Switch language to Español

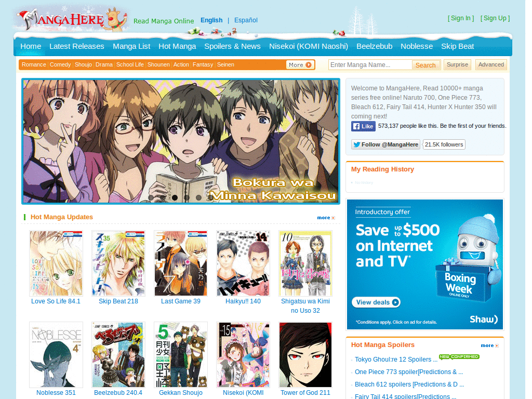(x=246, y=20)
